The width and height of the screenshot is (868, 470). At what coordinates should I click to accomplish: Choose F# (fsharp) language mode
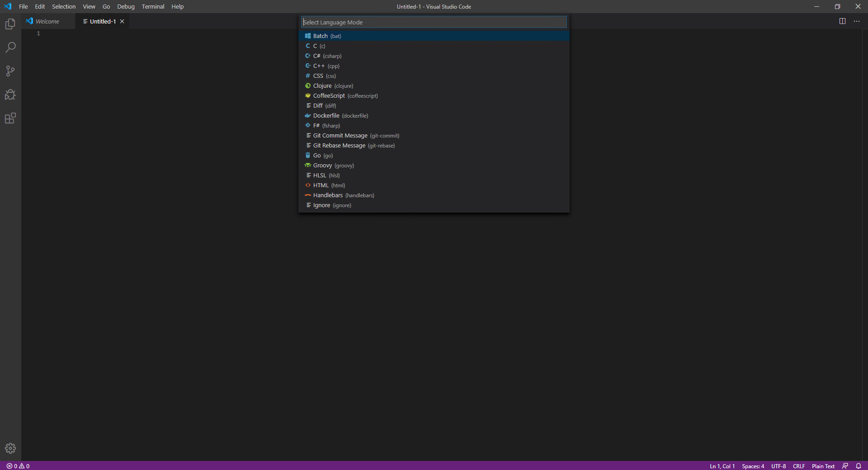click(434, 125)
